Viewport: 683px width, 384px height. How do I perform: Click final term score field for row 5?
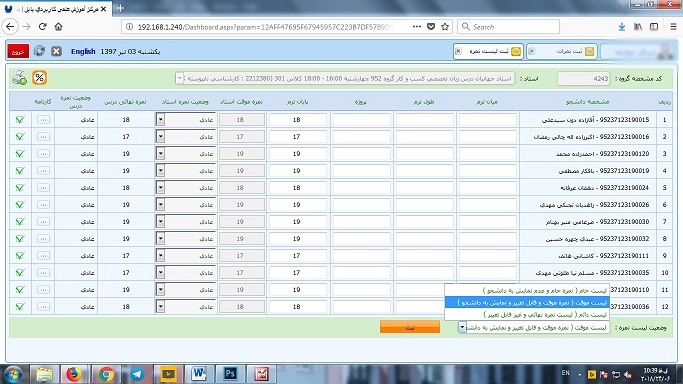298,188
